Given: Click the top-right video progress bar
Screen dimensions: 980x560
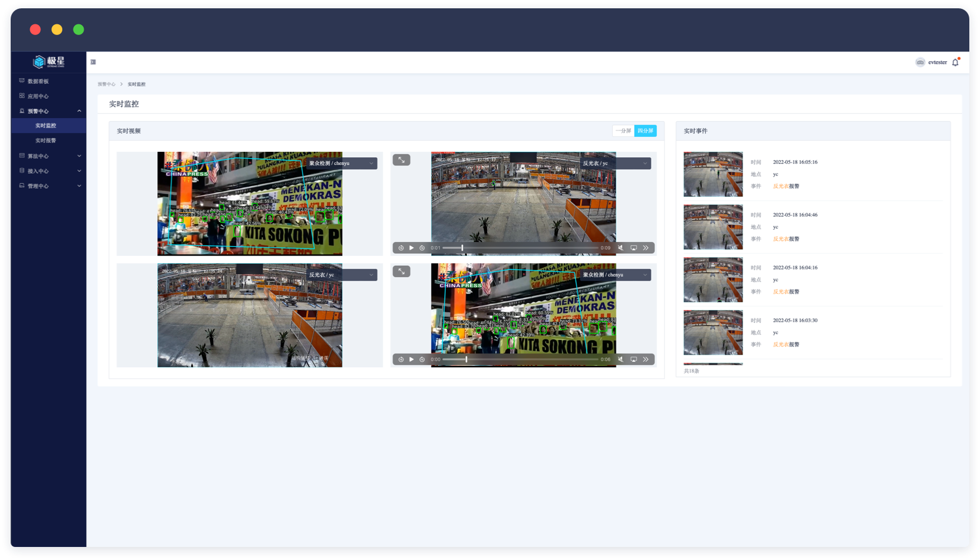Looking at the screenshot, I should pyautogui.click(x=521, y=248).
